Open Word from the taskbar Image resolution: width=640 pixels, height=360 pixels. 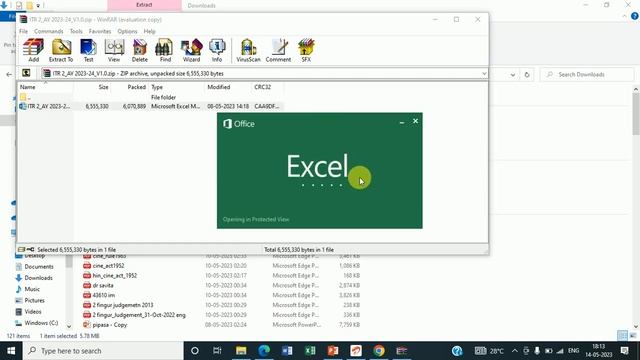(287, 351)
